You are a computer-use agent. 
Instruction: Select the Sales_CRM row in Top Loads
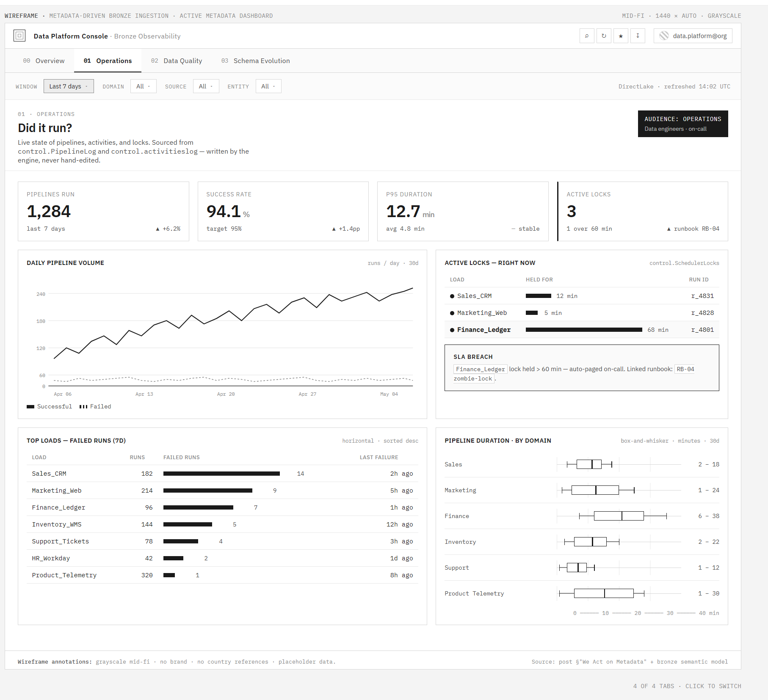pyautogui.click(x=222, y=474)
